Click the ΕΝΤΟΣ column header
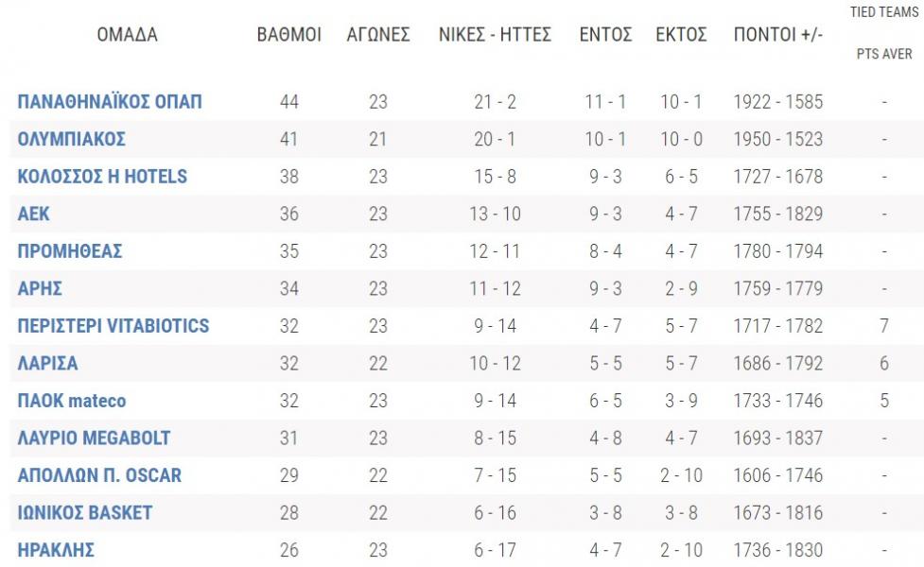 coord(606,35)
